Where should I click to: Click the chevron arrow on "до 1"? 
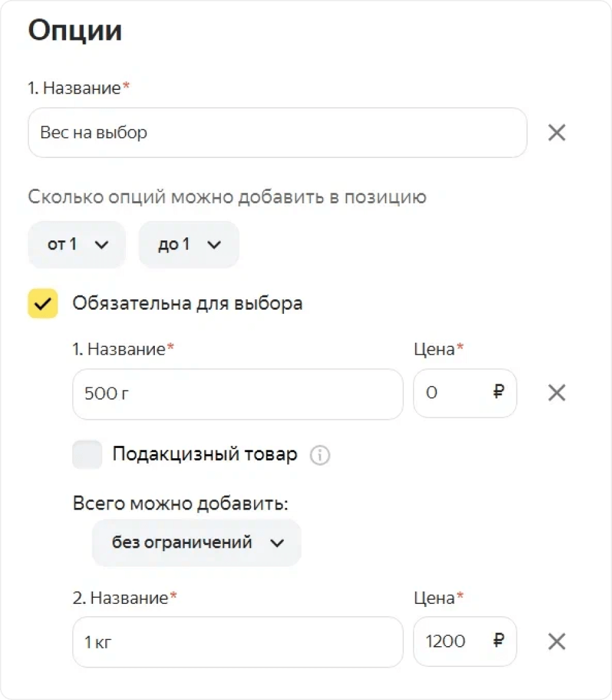tap(214, 245)
